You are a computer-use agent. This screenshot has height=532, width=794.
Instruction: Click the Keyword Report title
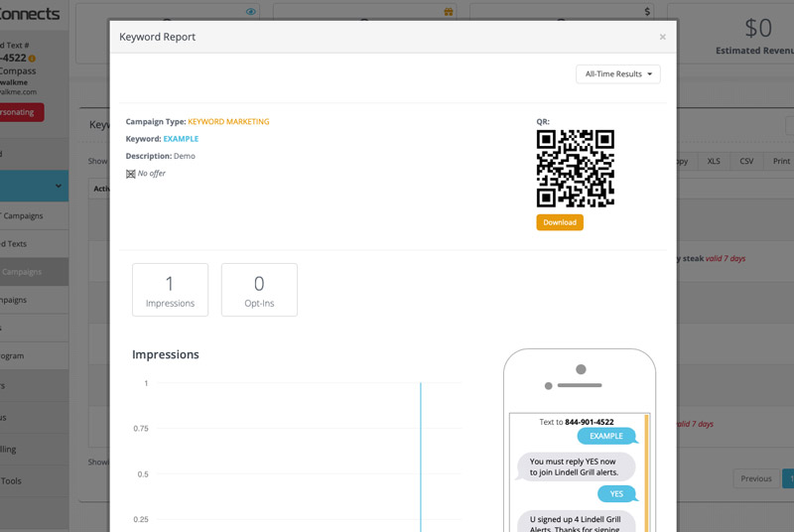tap(158, 37)
